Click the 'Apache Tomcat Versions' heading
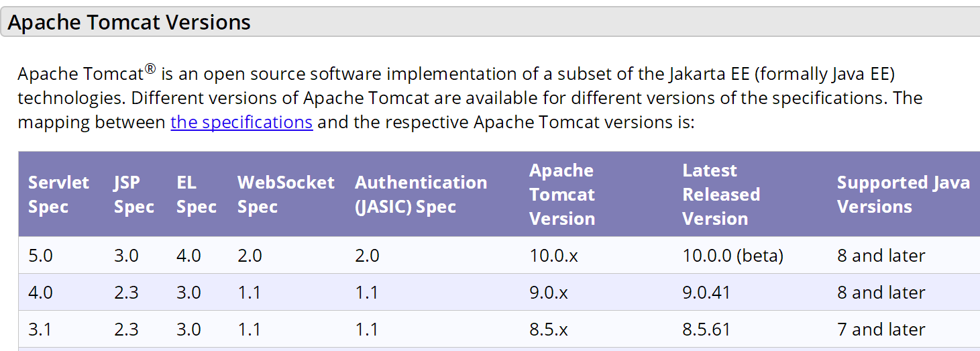This screenshot has width=980, height=351. pyautogui.click(x=129, y=22)
